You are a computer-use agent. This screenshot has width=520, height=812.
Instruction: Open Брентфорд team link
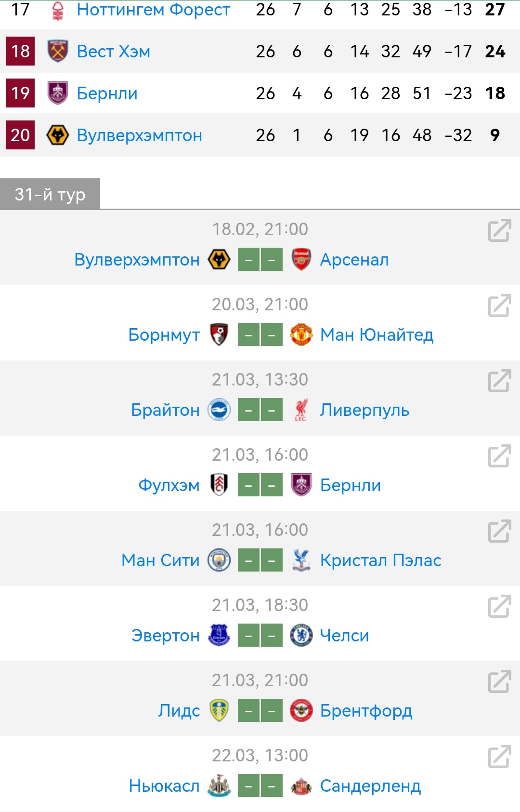click(366, 711)
